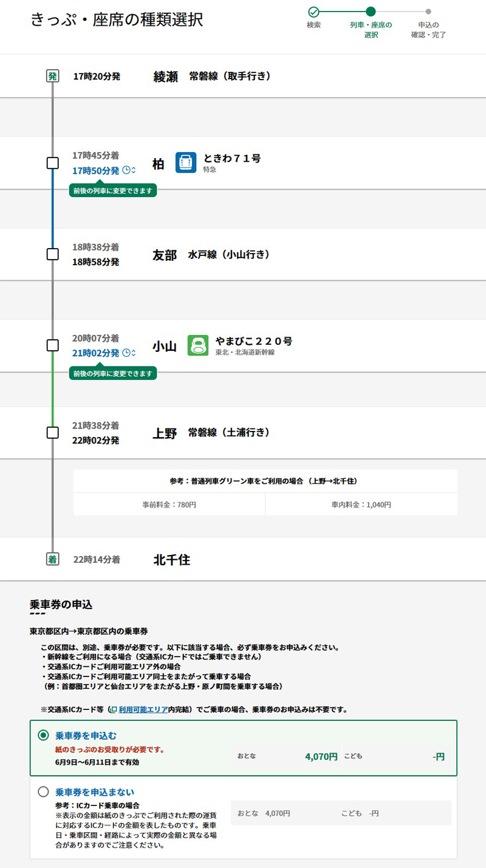Image resolution: width=486 pixels, height=868 pixels.
Task: Click the やまびこ２２０号 train name
Action: [254, 341]
